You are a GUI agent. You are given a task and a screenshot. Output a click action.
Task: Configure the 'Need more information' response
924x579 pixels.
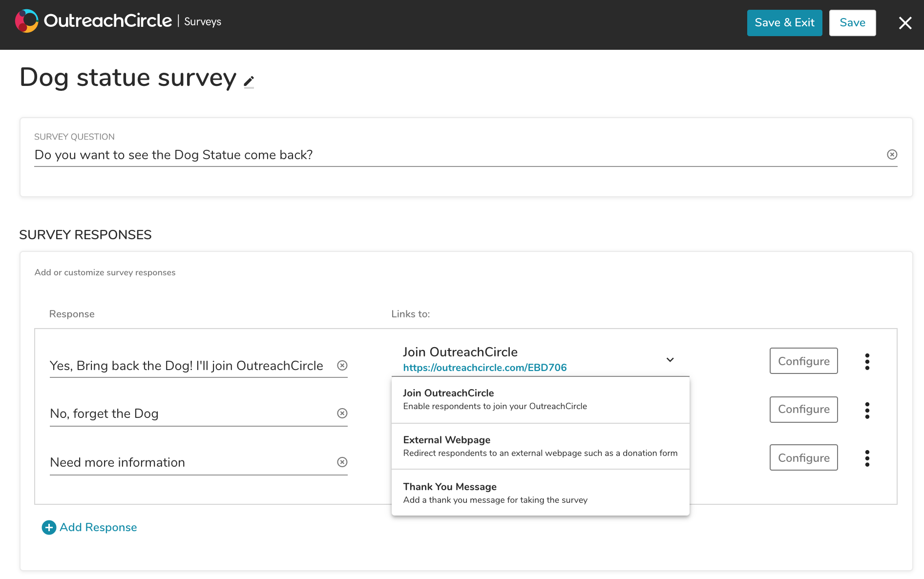(803, 457)
